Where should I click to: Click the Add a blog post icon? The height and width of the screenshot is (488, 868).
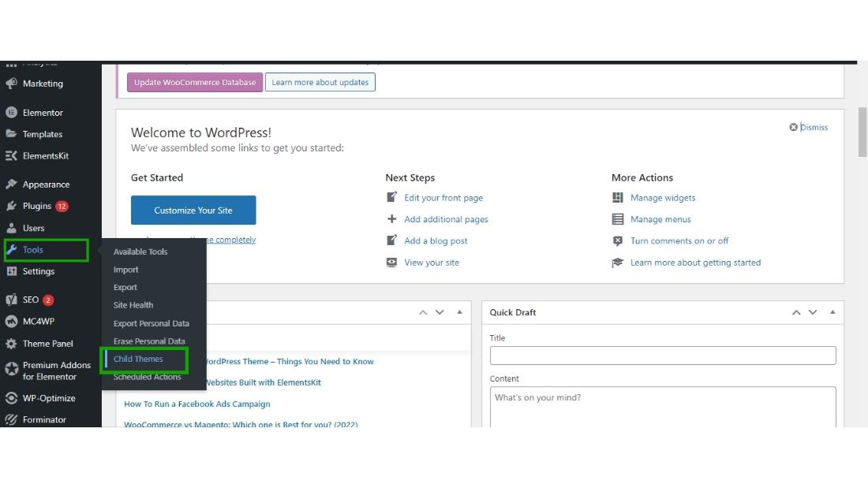tap(391, 240)
